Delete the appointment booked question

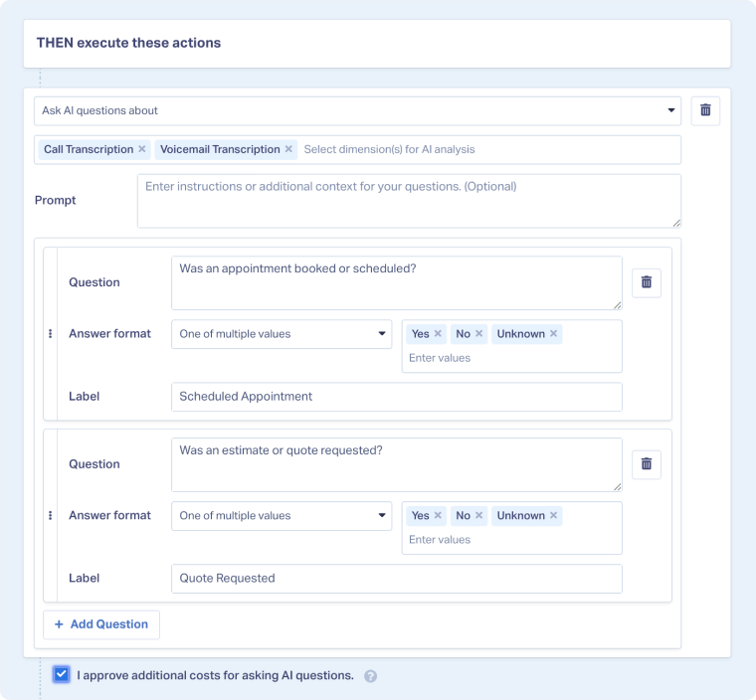(x=646, y=282)
